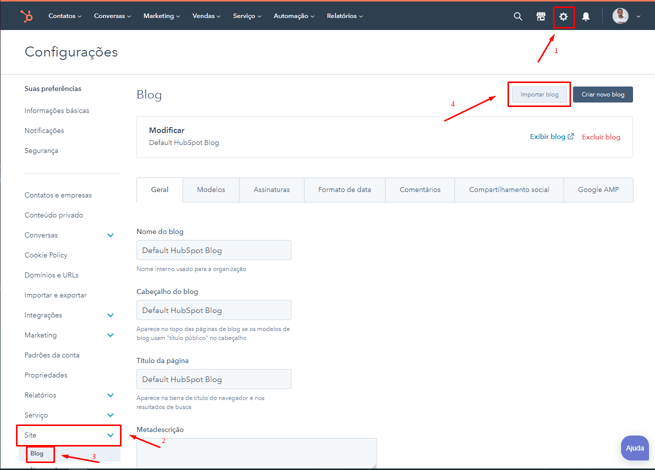The width and height of the screenshot is (655, 470).
Task: Open the Conversas top menu
Action: click(x=112, y=16)
